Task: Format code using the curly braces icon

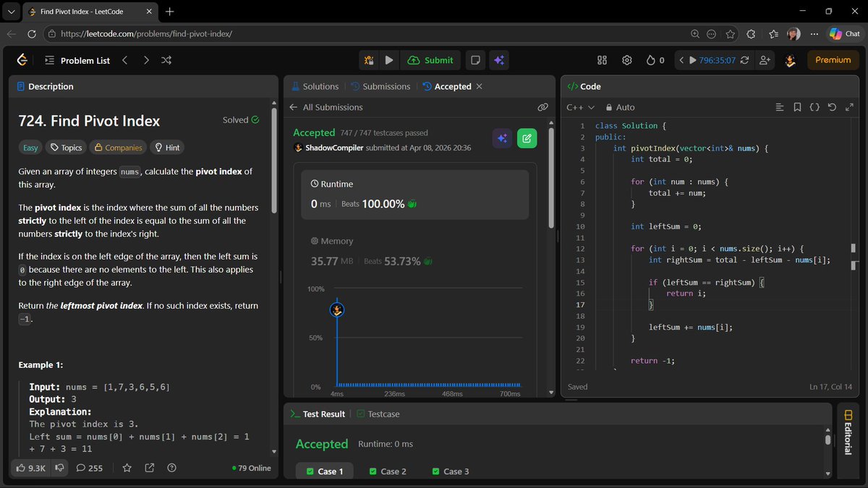Action: coord(814,106)
